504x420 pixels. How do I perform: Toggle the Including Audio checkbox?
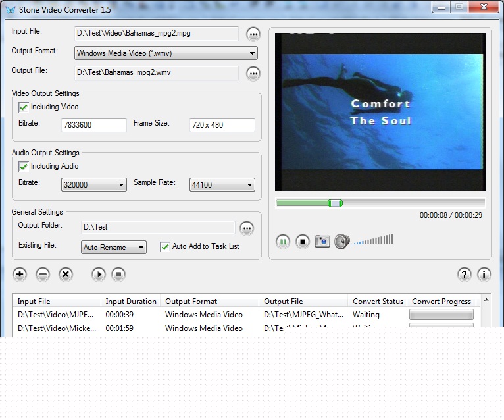[x=24, y=167]
